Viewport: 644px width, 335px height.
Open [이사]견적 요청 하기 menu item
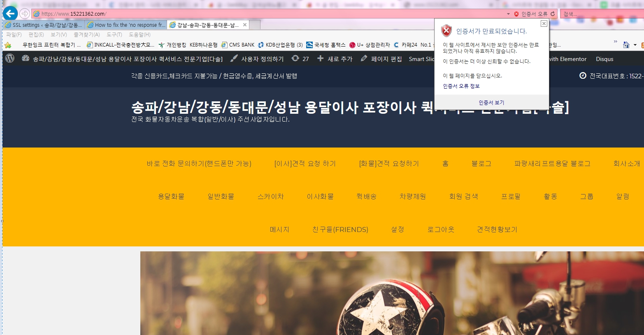click(305, 164)
